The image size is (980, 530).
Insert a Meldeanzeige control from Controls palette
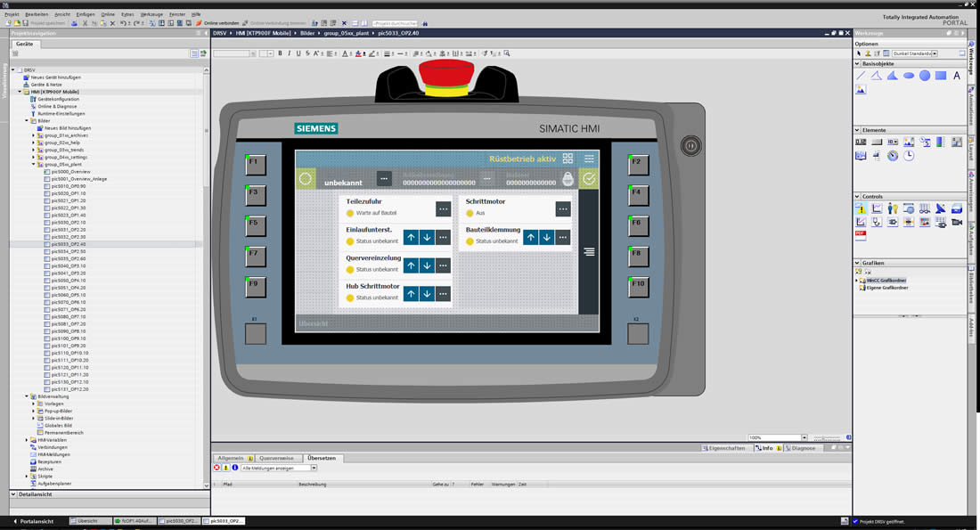860,208
